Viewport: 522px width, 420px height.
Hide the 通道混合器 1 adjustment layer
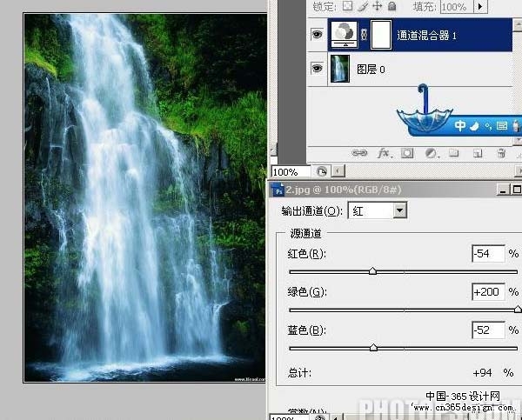317,34
